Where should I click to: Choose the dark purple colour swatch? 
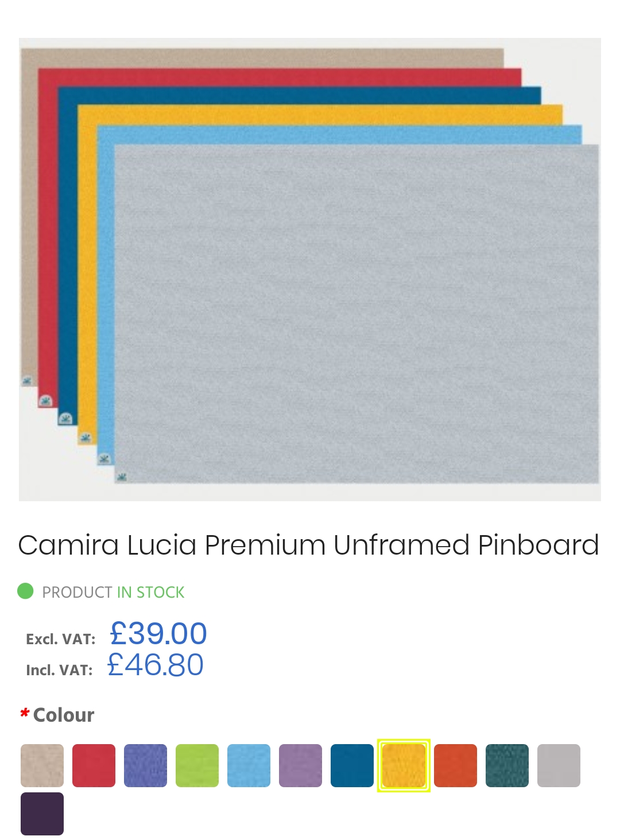(x=42, y=814)
